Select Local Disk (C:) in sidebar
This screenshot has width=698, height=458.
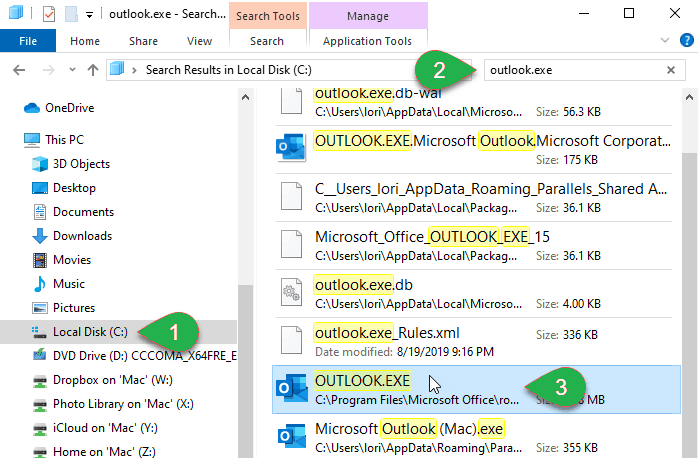pyautogui.click(x=118, y=332)
